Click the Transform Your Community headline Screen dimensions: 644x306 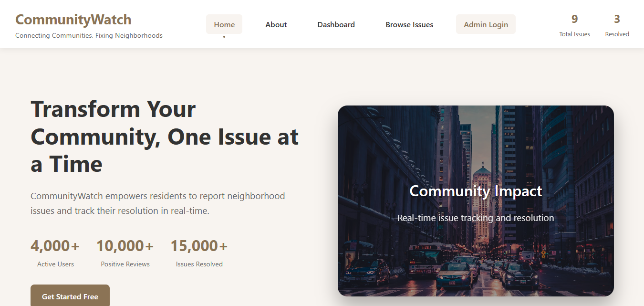(165, 137)
